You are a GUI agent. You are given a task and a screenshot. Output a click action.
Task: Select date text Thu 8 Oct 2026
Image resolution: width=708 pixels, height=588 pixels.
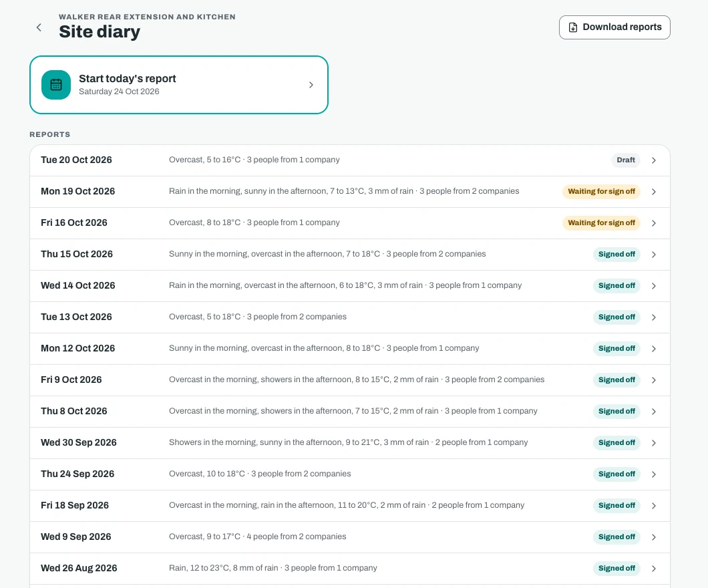click(74, 411)
